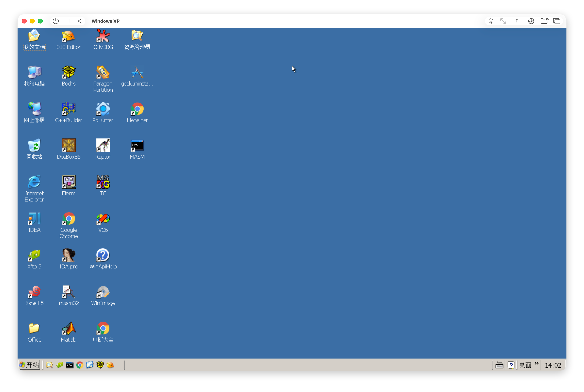Click the VM power button

pyautogui.click(x=56, y=21)
